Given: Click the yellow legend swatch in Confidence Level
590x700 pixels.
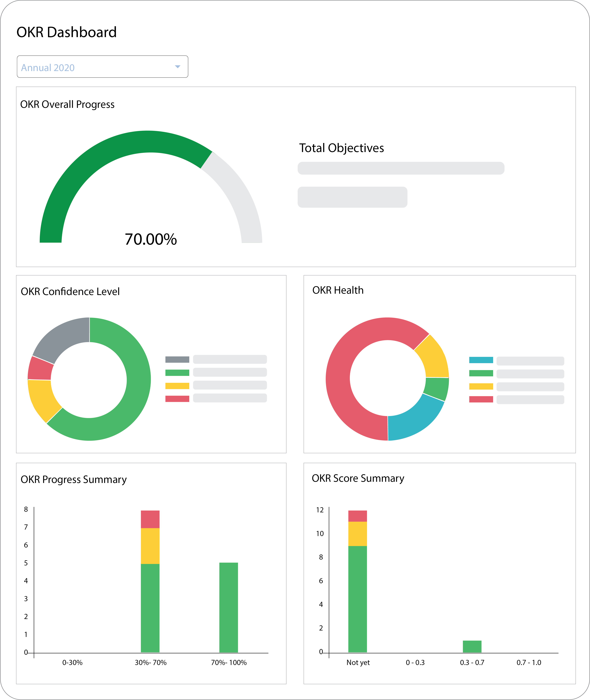Looking at the screenshot, I should 177,386.
